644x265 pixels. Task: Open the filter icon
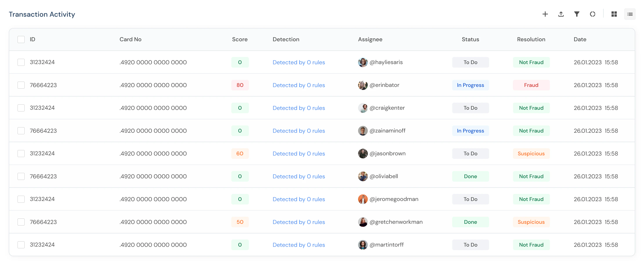pos(577,14)
